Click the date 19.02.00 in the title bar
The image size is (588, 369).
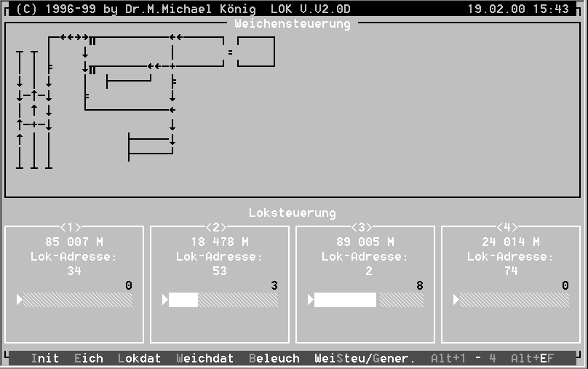(496, 9)
